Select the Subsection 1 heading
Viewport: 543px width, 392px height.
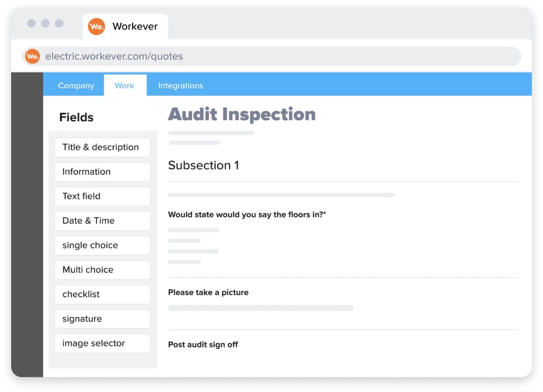pyautogui.click(x=204, y=165)
